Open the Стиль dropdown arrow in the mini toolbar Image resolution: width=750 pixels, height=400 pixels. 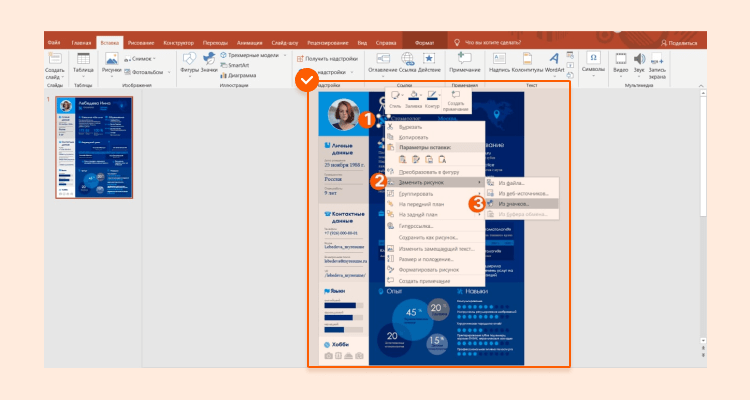pos(402,95)
